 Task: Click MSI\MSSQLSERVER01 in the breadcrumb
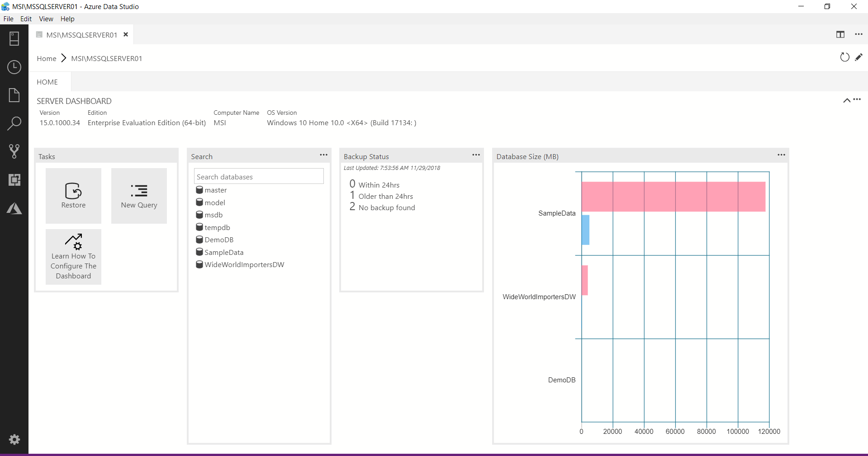107,59
